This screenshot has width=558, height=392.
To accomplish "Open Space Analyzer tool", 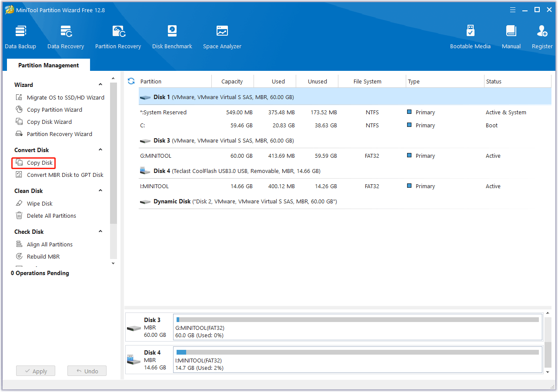I will click(x=222, y=37).
